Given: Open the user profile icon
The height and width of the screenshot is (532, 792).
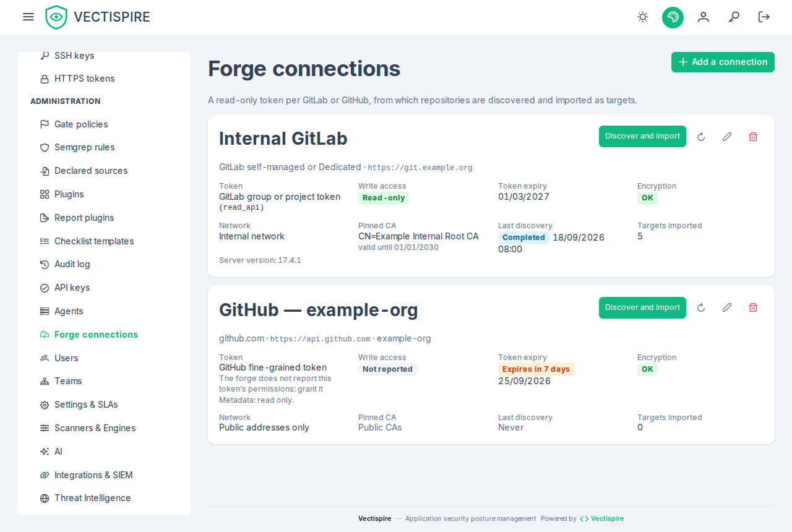Looking at the screenshot, I should [703, 17].
